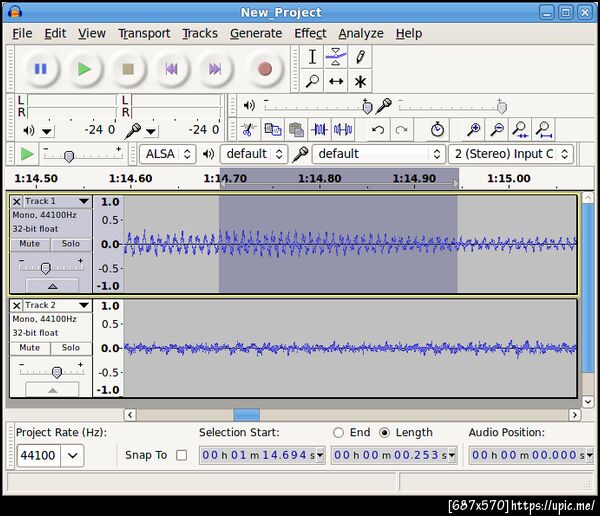Select the End radio button
Image resolution: width=600 pixels, height=516 pixels.
pyautogui.click(x=338, y=433)
